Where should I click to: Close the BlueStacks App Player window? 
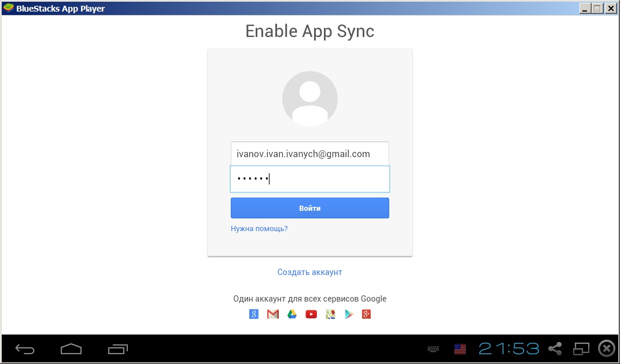[611, 8]
